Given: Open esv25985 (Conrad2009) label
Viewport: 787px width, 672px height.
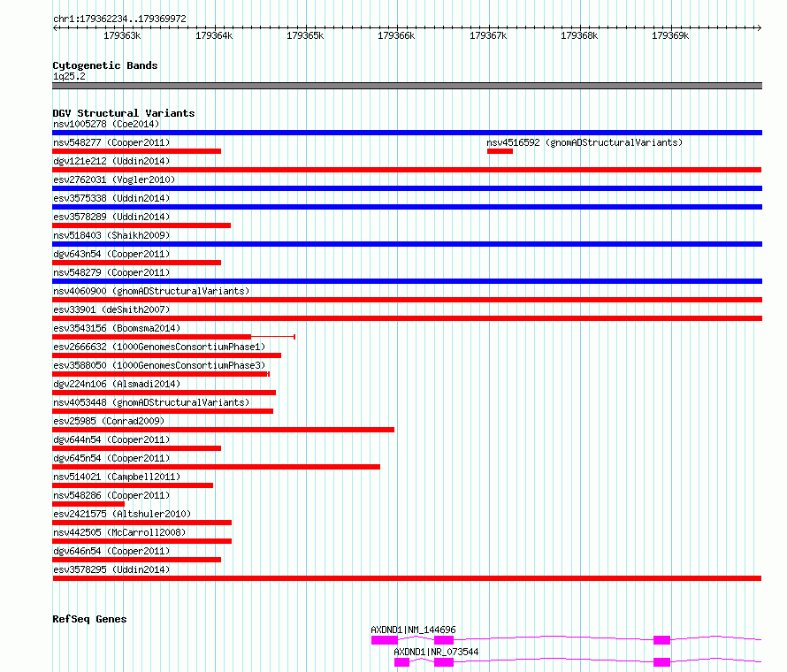Looking at the screenshot, I should coord(109,421).
